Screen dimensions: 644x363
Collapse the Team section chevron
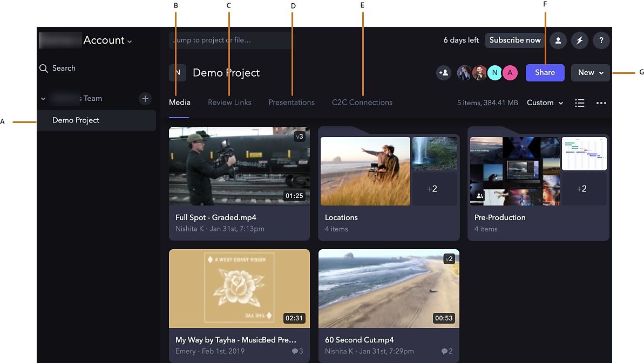point(43,99)
